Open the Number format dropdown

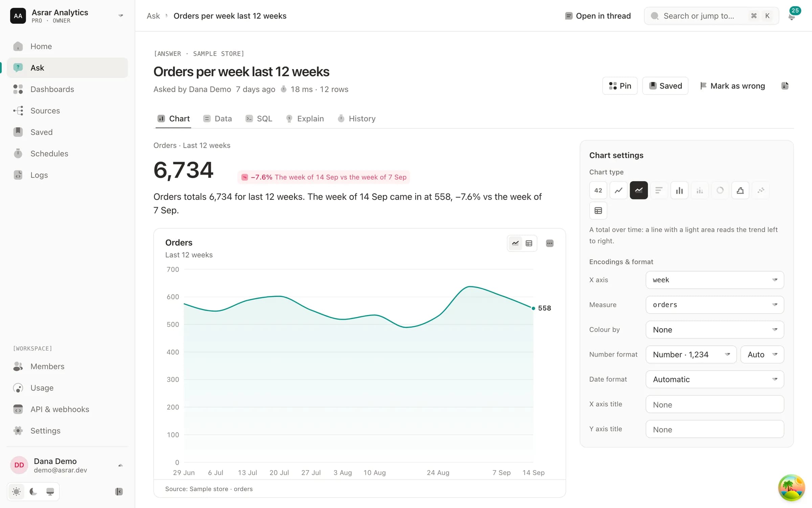click(x=691, y=355)
